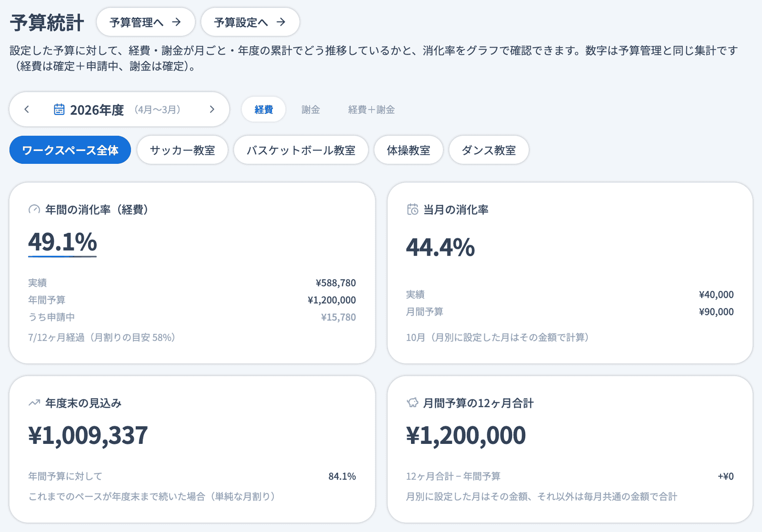
Task: Switch to the 経費＋謝金 tab
Action: tap(371, 110)
